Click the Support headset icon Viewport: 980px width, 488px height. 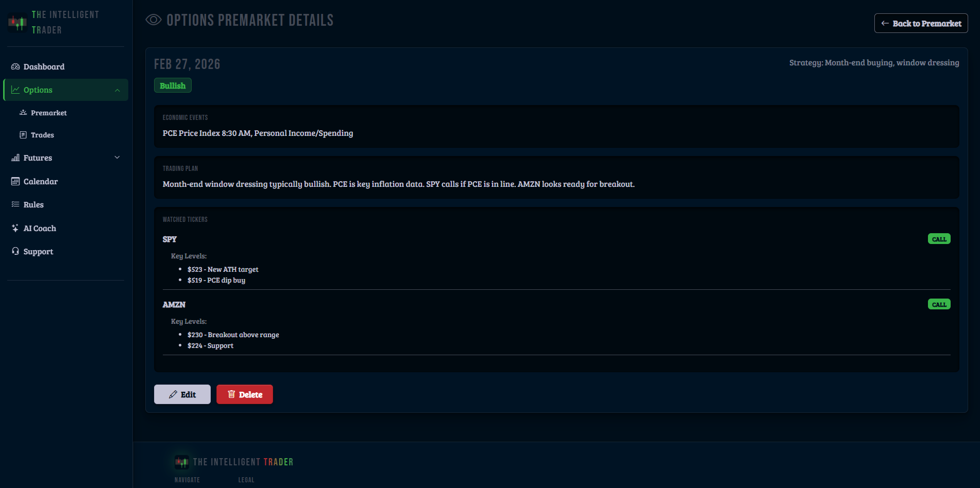pos(15,251)
